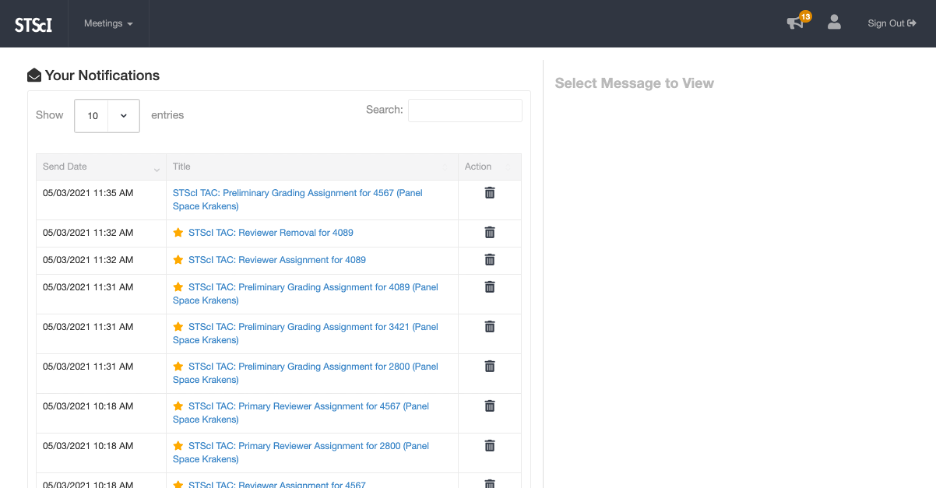Trash Primary Reviewer Assignment for 4567 notification
The image size is (936, 488).
(489, 406)
